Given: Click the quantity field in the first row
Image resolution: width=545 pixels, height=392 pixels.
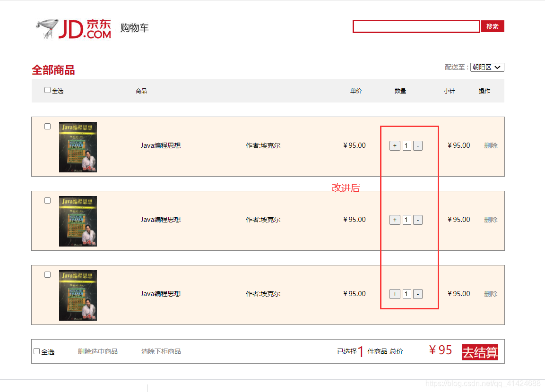Looking at the screenshot, I should click(407, 146).
